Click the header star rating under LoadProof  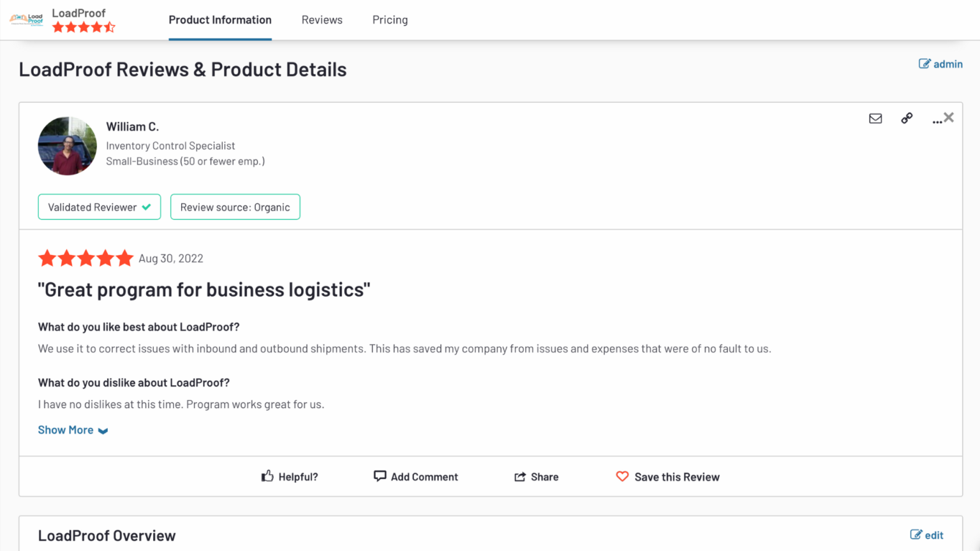pos(84,27)
